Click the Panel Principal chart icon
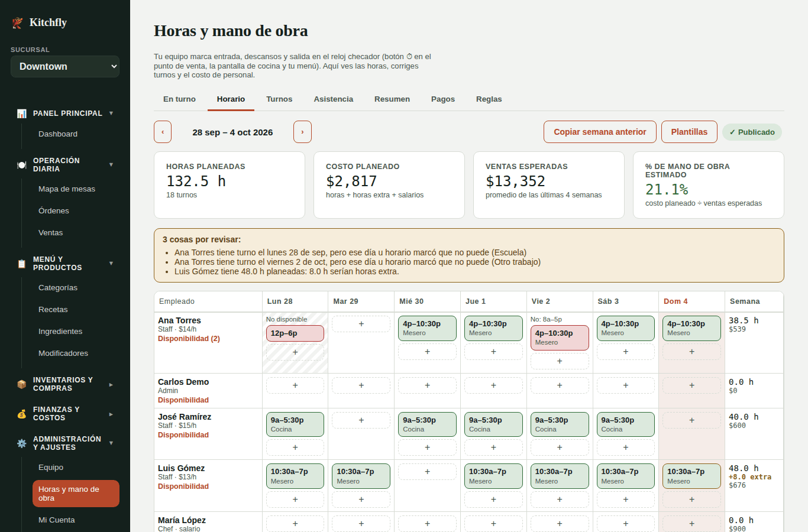This screenshot has height=532, width=808. pyautogui.click(x=22, y=113)
